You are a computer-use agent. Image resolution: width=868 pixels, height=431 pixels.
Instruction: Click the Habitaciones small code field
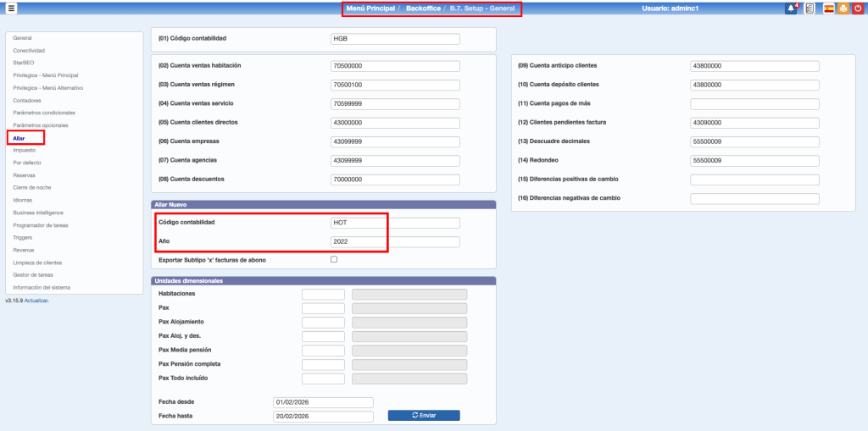[323, 295]
